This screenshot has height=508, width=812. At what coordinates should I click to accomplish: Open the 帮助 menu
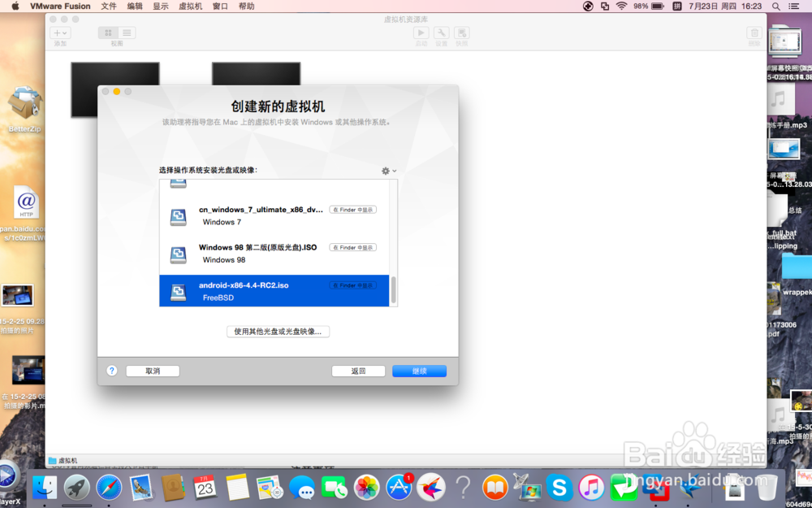pos(247,7)
